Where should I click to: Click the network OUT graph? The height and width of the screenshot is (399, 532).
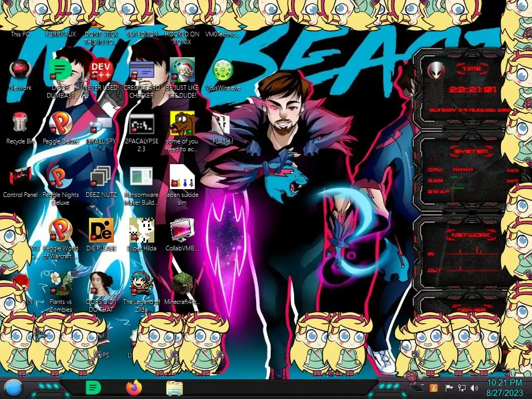pos(472,269)
